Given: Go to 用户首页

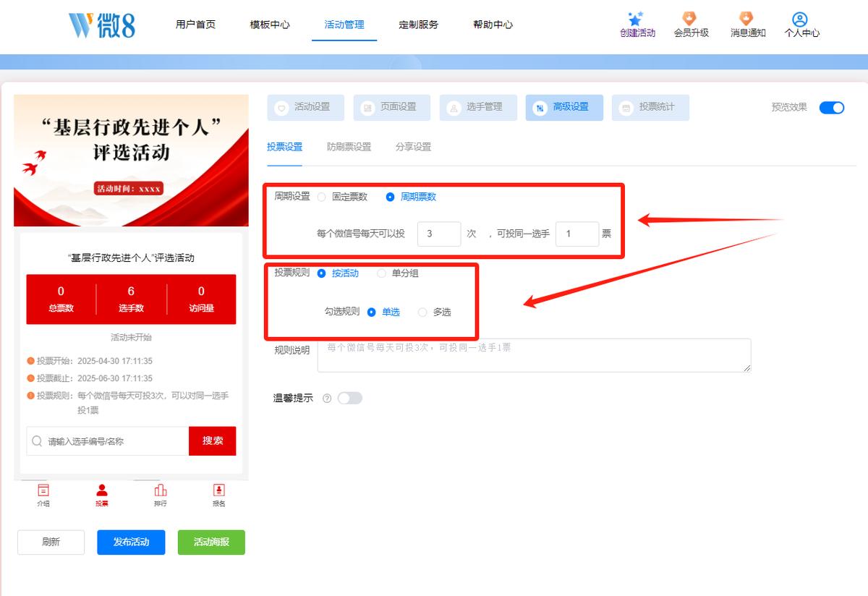Looking at the screenshot, I should 195,25.
